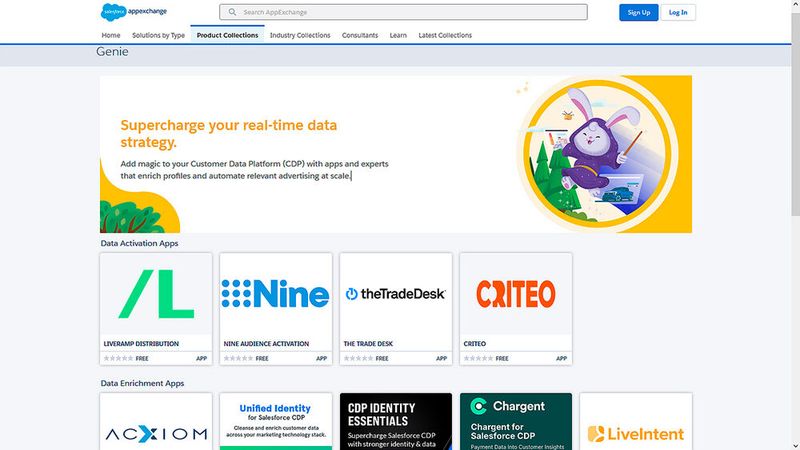This screenshot has width=800, height=450.
Task: Focus the Search AppExchange field
Action: (x=403, y=12)
